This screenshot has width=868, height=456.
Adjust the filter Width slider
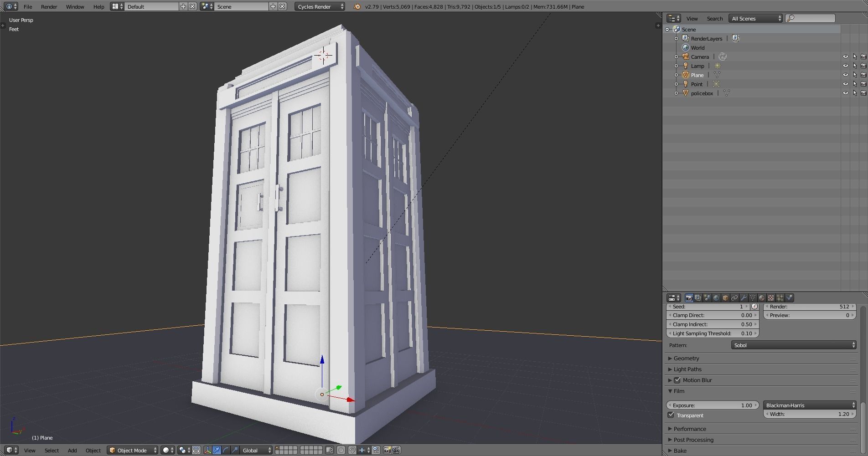tap(810, 414)
